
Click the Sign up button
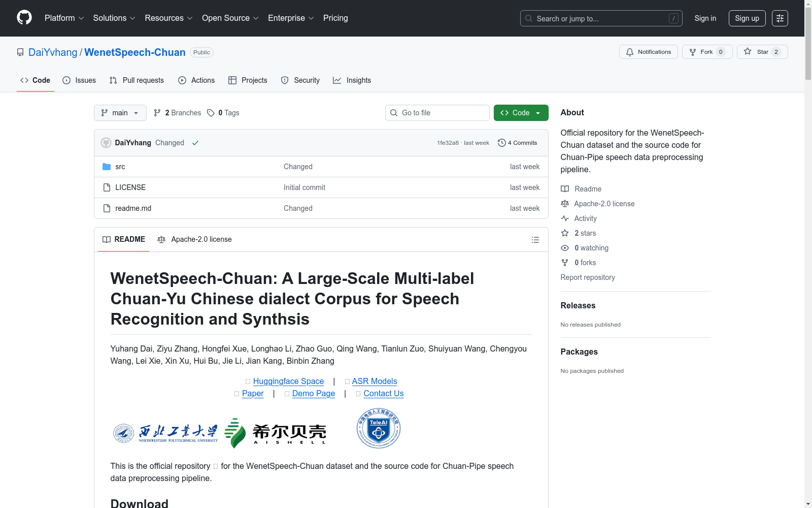(747, 18)
